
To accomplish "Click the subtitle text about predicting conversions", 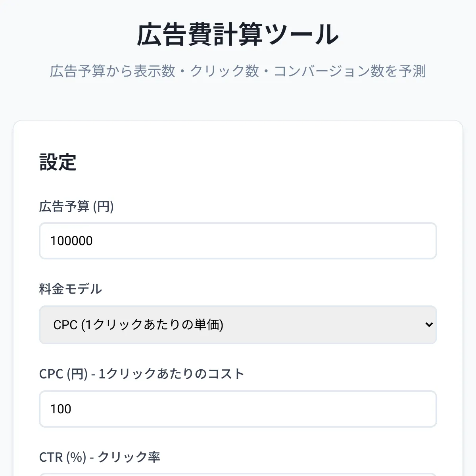I will point(238,71).
